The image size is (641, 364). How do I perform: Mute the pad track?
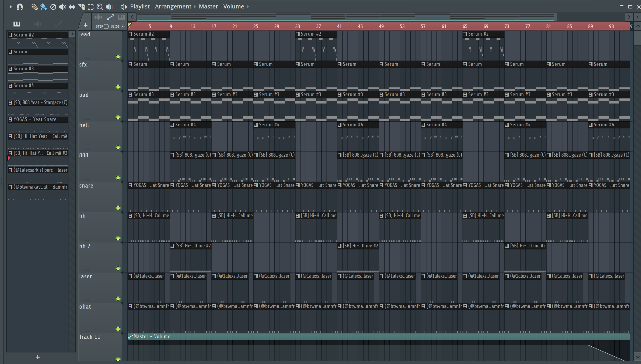[x=118, y=117]
